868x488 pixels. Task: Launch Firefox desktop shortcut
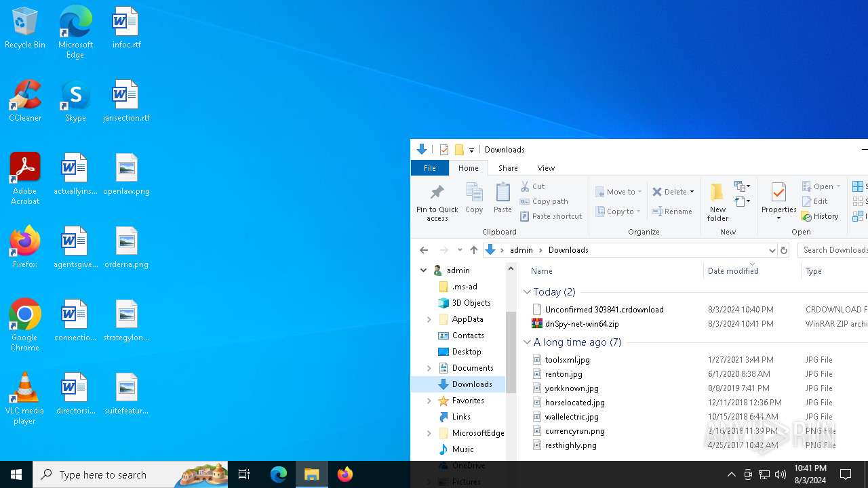(x=25, y=247)
